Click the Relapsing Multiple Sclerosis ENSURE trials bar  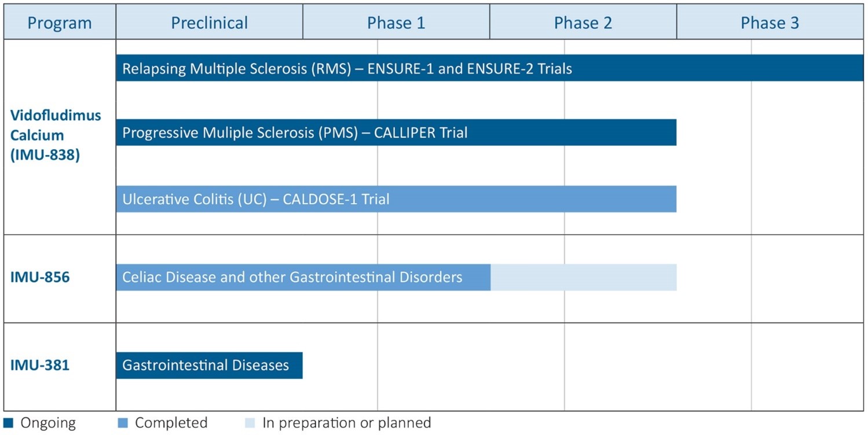pos(489,68)
